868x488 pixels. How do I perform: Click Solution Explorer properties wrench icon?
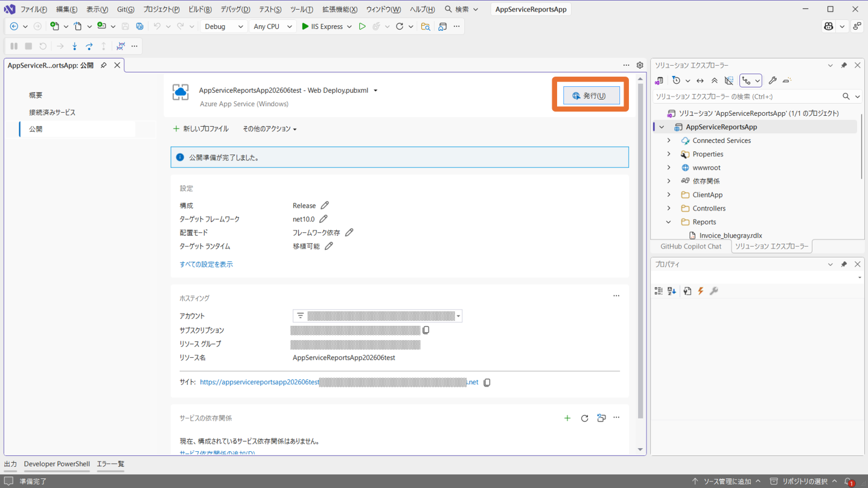(x=773, y=80)
